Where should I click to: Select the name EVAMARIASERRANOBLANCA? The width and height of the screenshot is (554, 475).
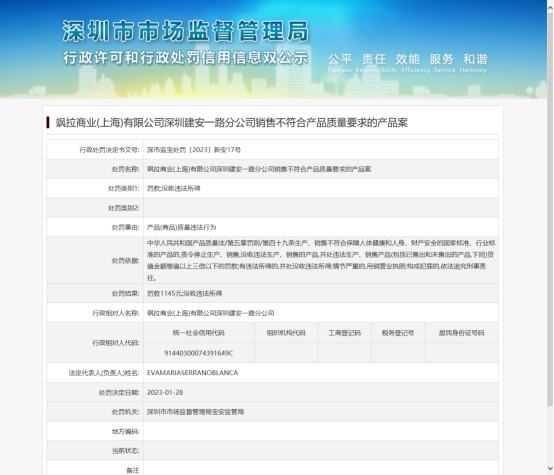[x=192, y=373]
